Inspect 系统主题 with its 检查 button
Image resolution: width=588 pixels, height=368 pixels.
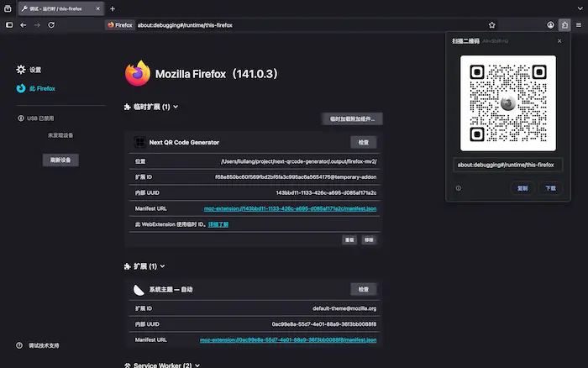click(x=364, y=289)
